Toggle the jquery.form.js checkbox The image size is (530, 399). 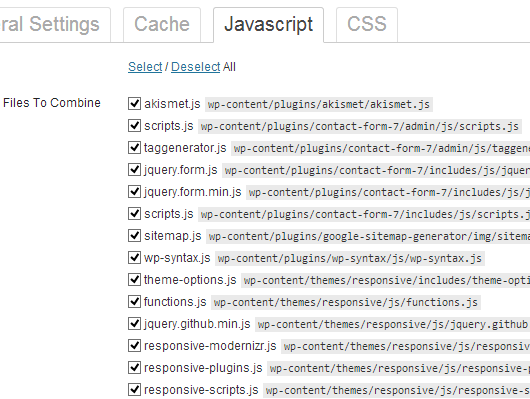134,169
